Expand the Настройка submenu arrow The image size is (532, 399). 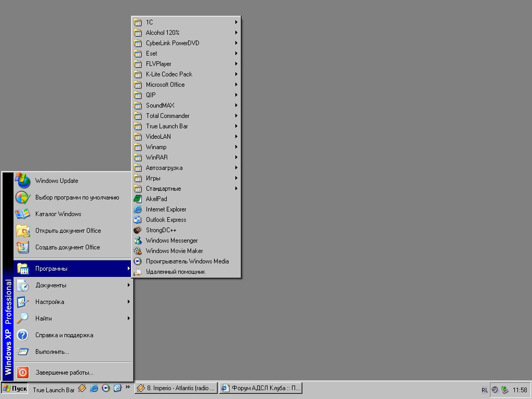coord(129,302)
